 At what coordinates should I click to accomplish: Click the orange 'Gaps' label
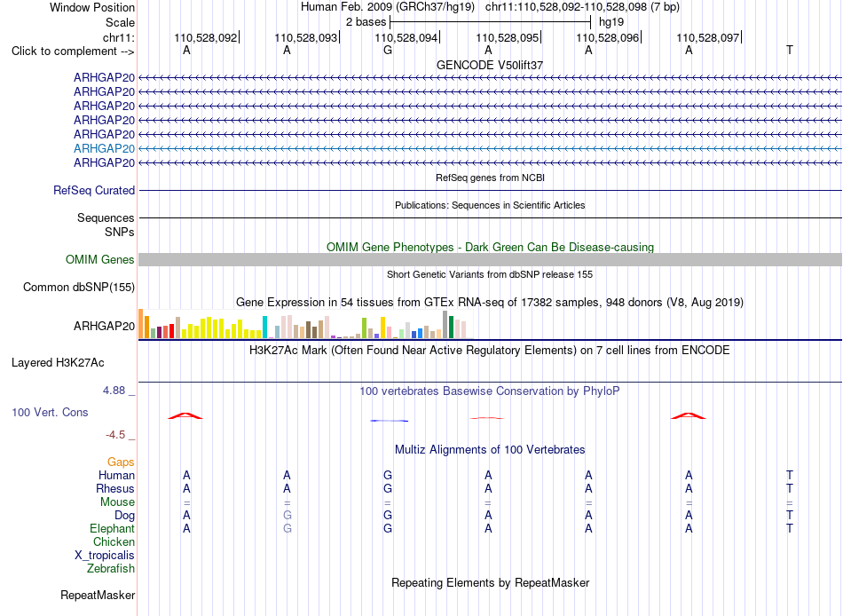click(x=121, y=462)
